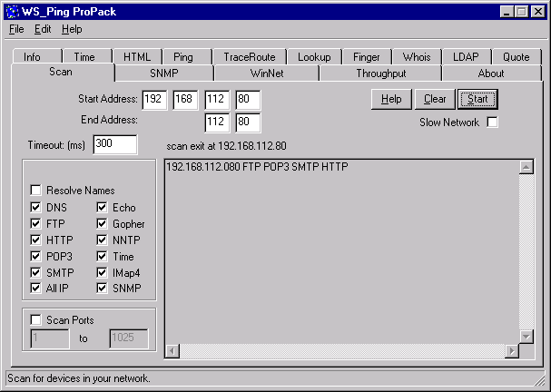The image size is (551, 392).
Task: Click the Start Address first octet field 192
Action: (x=154, y=100)
